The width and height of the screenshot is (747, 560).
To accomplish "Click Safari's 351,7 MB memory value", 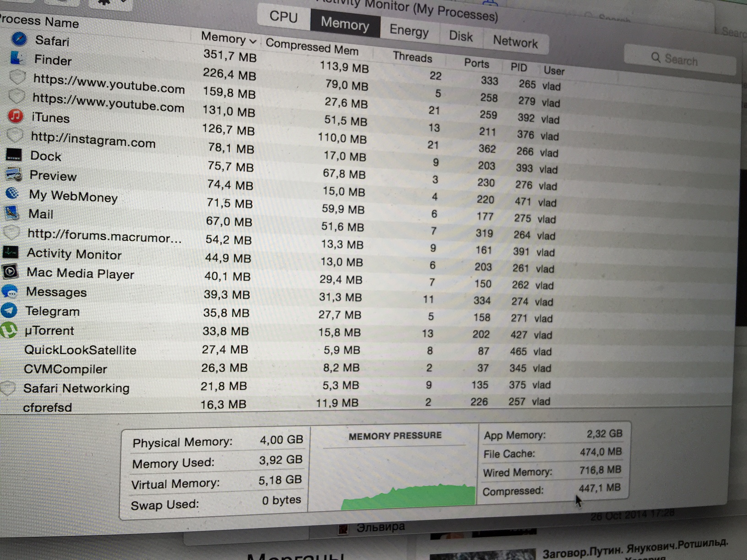I will tap(230, 55).
